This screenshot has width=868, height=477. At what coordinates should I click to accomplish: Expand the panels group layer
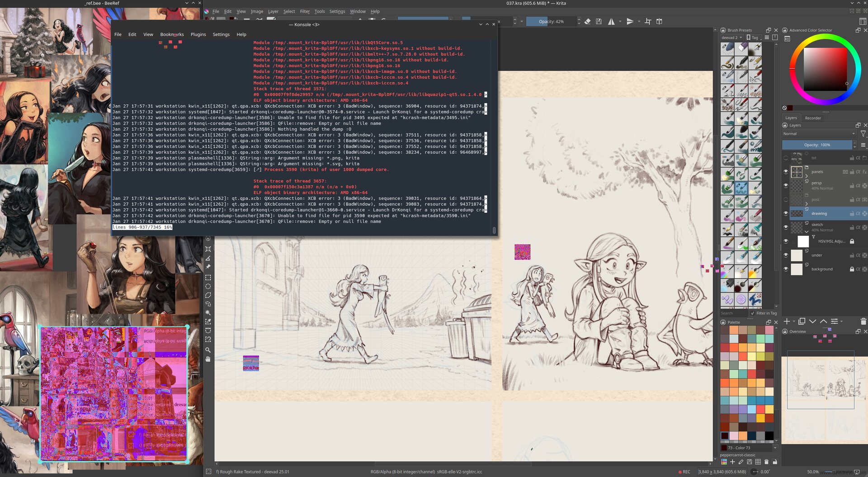click(807, 176)
